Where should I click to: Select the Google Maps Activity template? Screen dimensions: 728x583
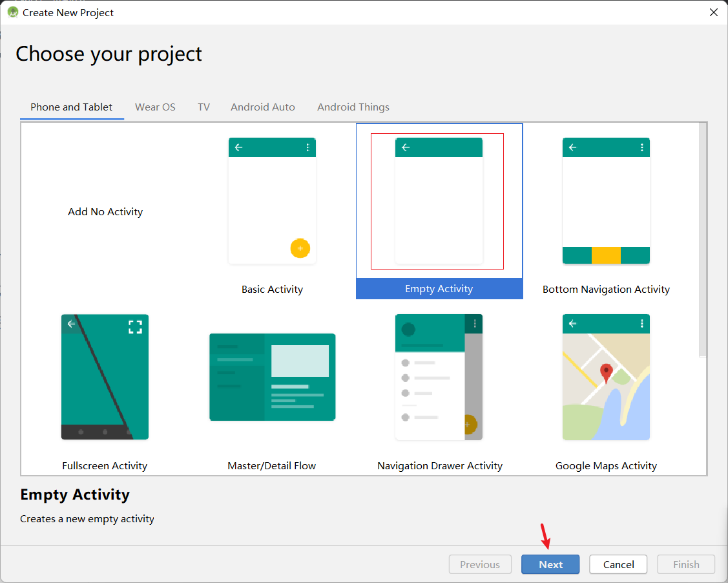605,377
